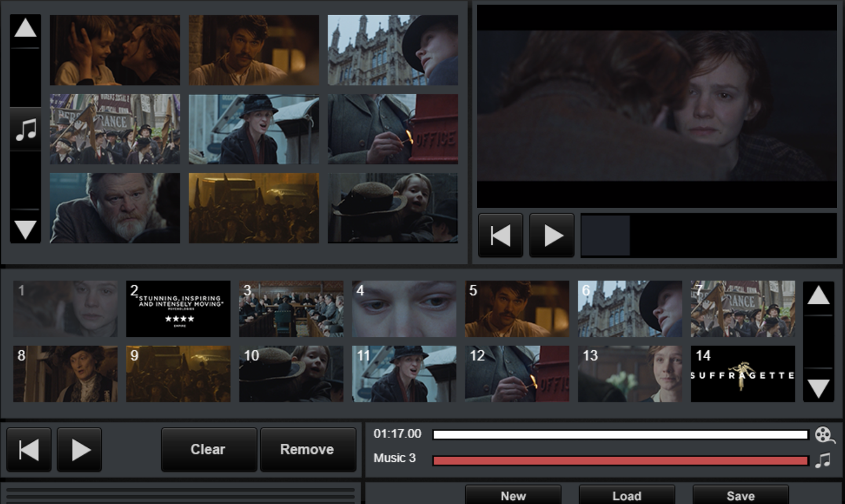
Task: Click the Music 3 track label
Action: click(394, 458)
